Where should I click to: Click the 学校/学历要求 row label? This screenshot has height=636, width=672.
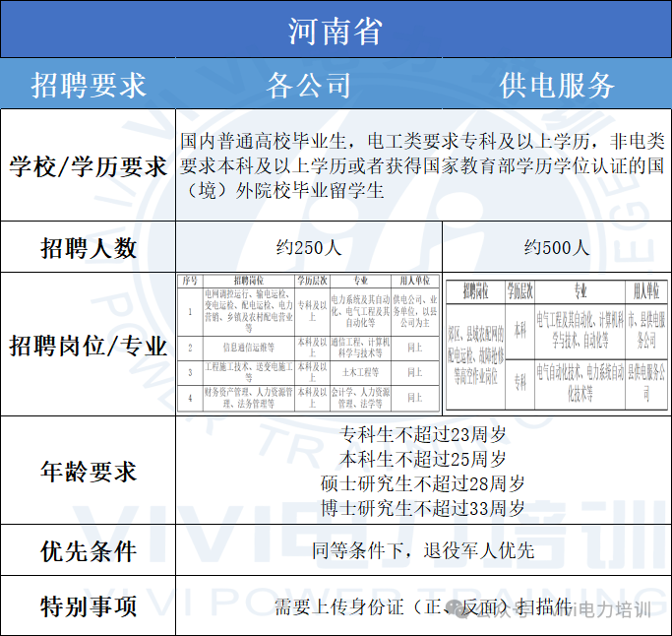pyautogui.click(x=89, y=165)
